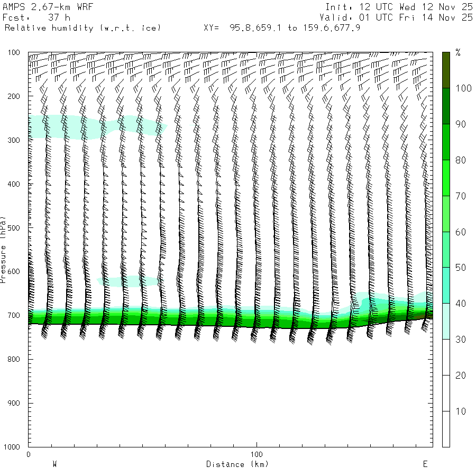Click the color bar value label '40'
Viewport: 476px width, 476px height.
pyautogui.click(x=461, y=304)
